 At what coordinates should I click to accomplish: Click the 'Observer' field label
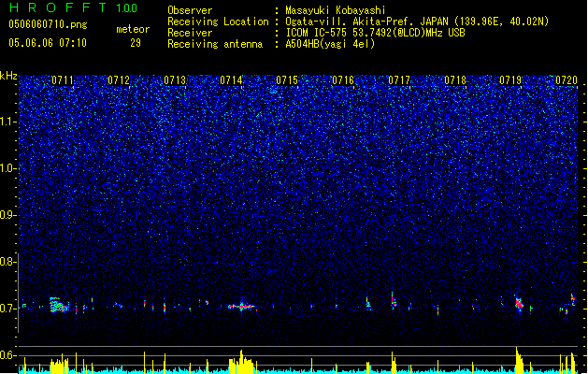coord(190,10)
